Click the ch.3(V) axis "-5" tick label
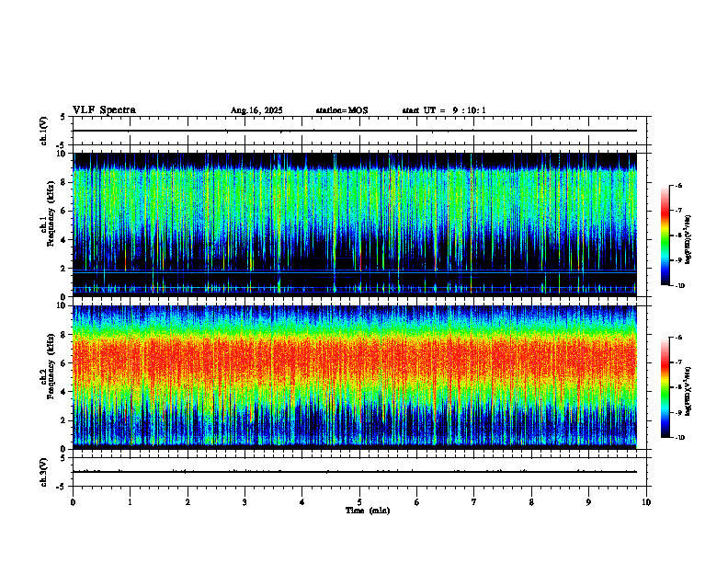 pos(62,487)
